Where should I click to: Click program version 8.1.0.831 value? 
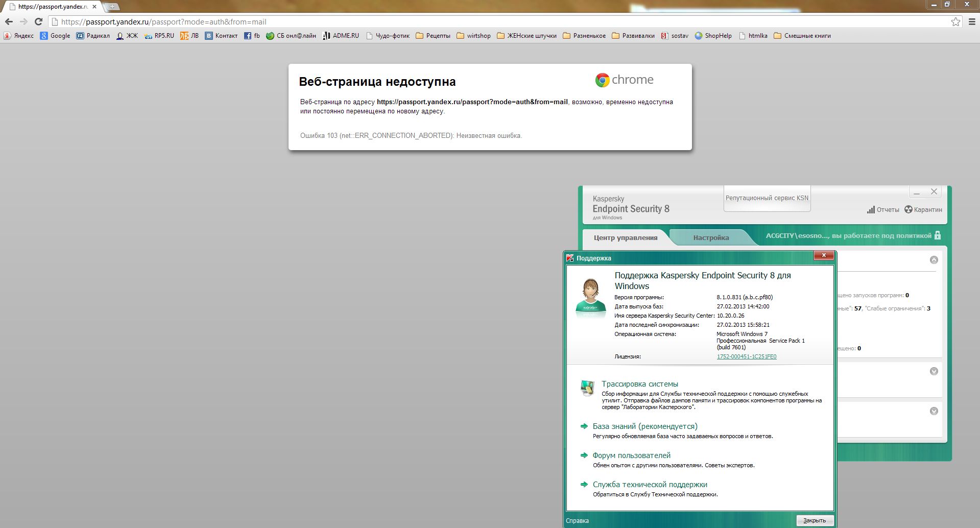click(x=745, y=297)
